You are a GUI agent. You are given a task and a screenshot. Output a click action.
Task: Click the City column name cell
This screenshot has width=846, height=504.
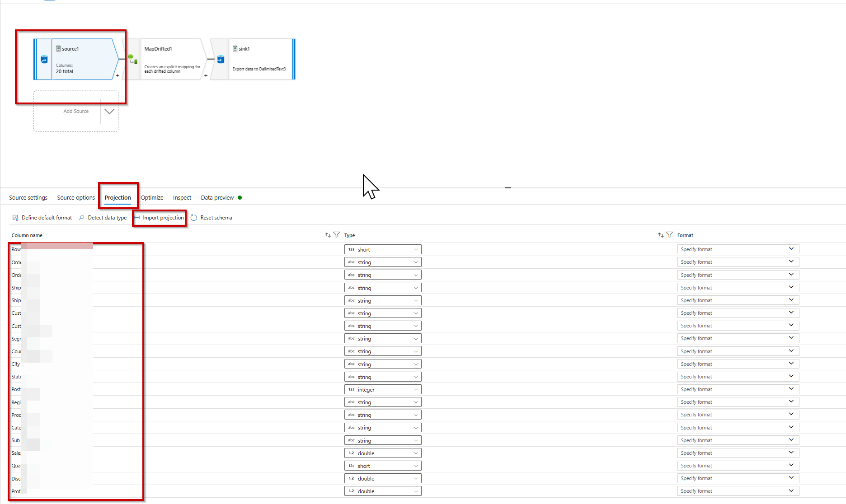(16, 364)
